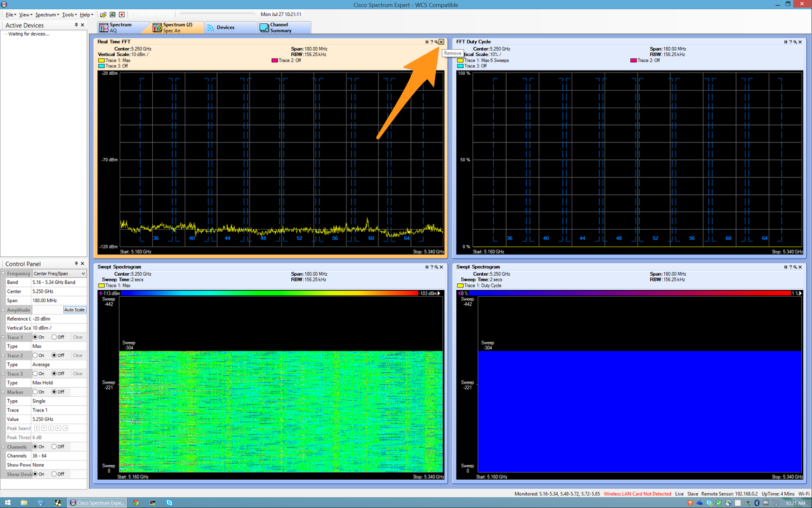Remove the FFT Duty Cycle plot
Image resolution: width=812 pixels, height=508 pixels.
tap(800, 42)
